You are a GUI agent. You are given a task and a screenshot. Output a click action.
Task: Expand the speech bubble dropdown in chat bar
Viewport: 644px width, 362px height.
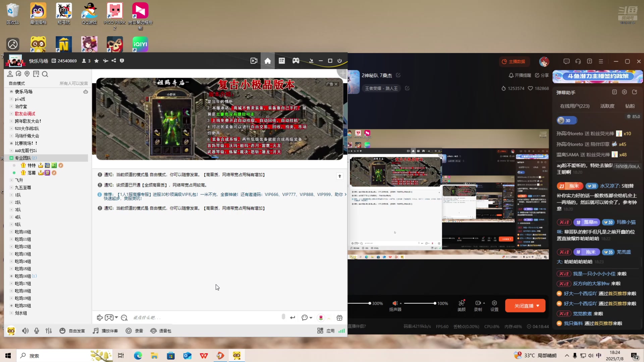click(x=311, y=318)
